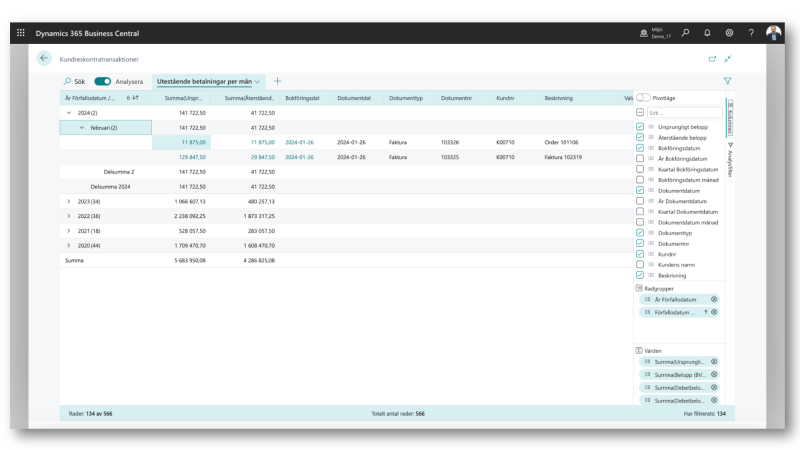Open the search magnifier in top bar
This screenshot has height=450, width=800.
point(687,34)
